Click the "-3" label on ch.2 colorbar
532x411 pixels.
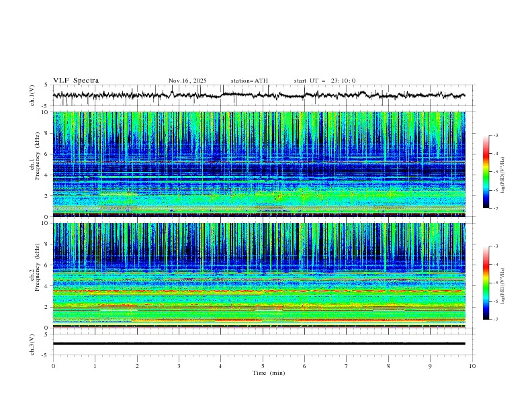(495, 246)
